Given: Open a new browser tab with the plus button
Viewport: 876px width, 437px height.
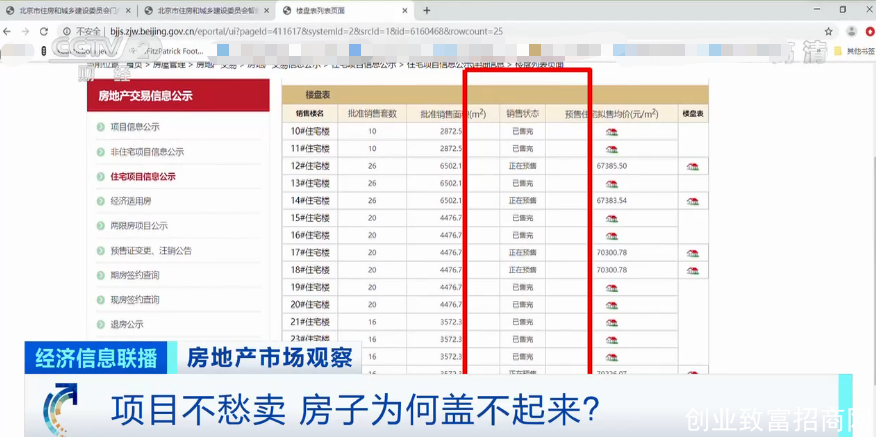Looking at the screenshot, I should coord(427,10).
